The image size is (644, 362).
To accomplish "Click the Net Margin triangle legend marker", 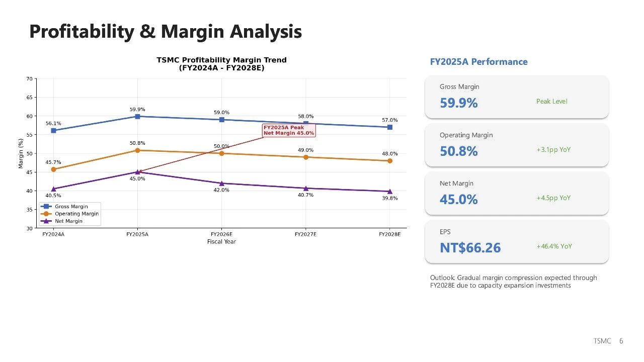I will (x=47, y=221).
